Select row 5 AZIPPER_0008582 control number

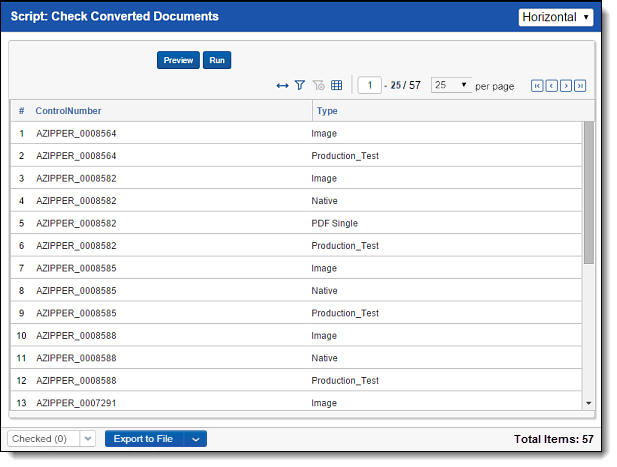tap(76, 223)
